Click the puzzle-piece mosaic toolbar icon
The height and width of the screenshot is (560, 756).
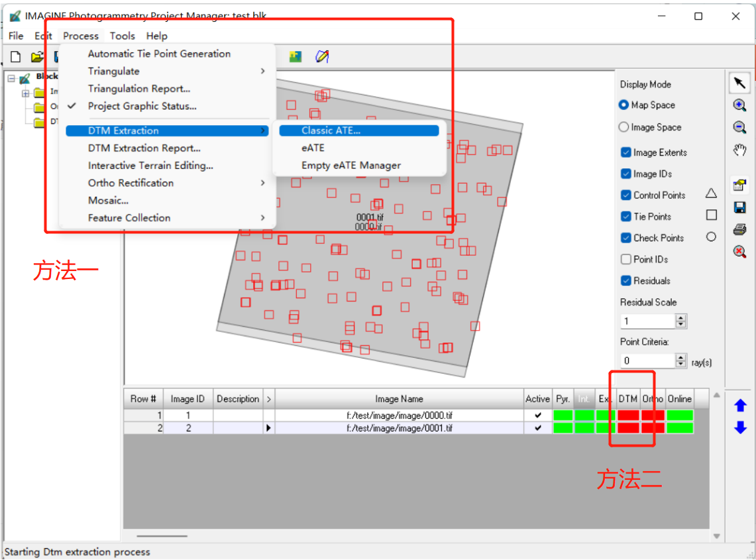click(296, 56)
